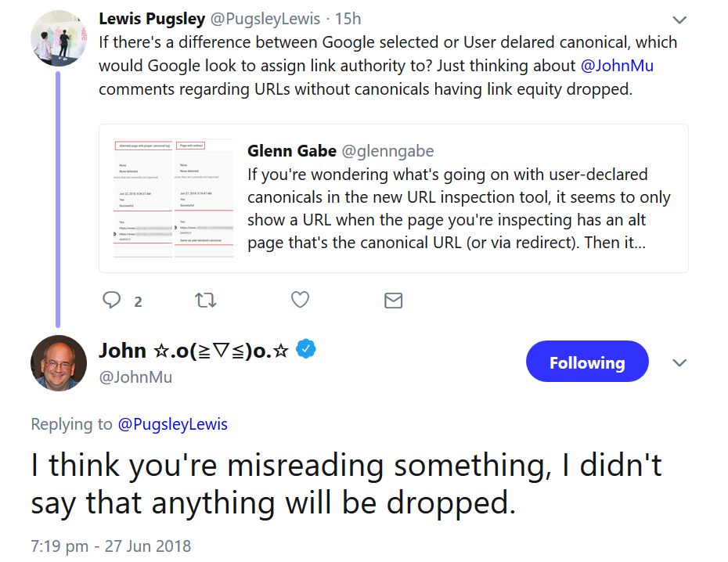The image size is (728, 562).
Task: Open John's profile avatar
Action: click(x=58, y=362)
